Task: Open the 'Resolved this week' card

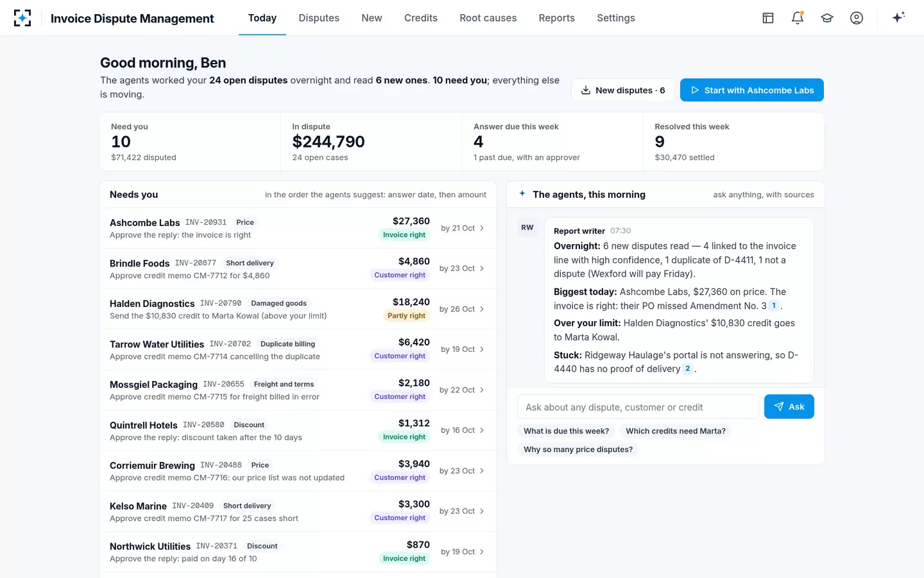Action: [733, 142]
